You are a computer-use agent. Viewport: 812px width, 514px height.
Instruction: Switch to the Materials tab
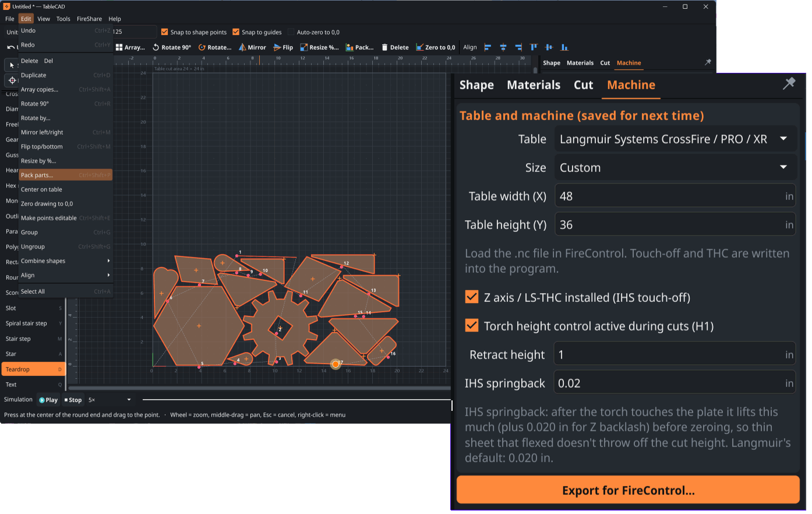pyautogui.click(x=534, y=85)
